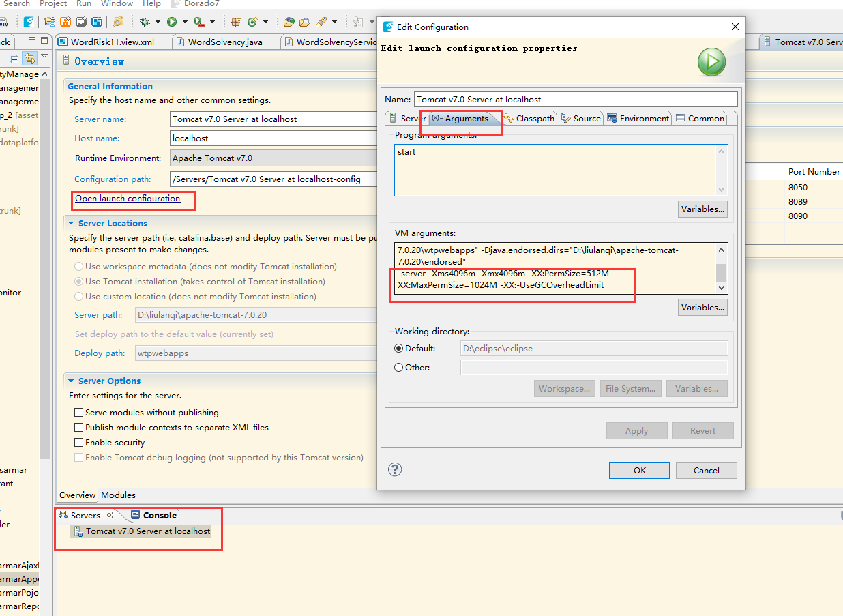Close the Servers view tab with X
The width and height of the screenshot is (843, 616).
click(x=108, y=515)
